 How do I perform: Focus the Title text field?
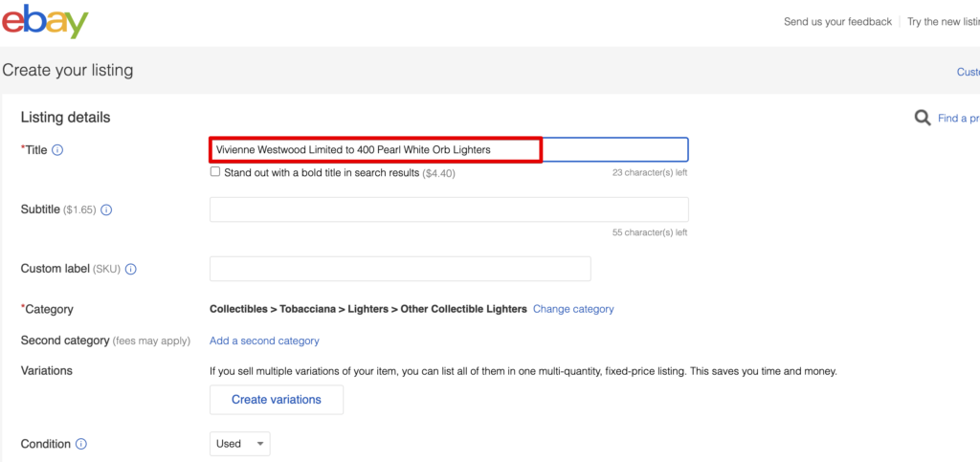click(449, 150)
